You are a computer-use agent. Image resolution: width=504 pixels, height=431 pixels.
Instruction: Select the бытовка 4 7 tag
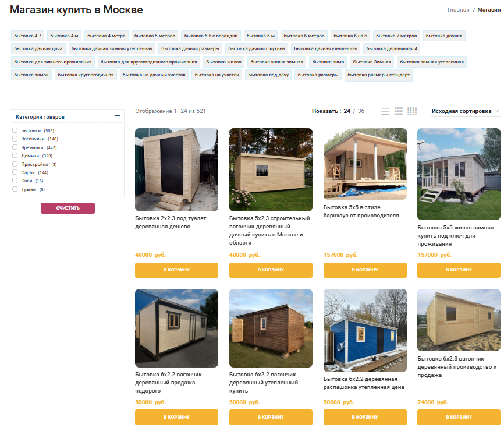27,36
